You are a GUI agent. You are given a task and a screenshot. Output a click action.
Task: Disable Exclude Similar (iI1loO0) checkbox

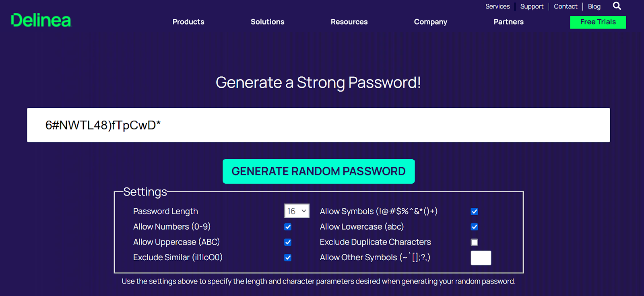288,257
